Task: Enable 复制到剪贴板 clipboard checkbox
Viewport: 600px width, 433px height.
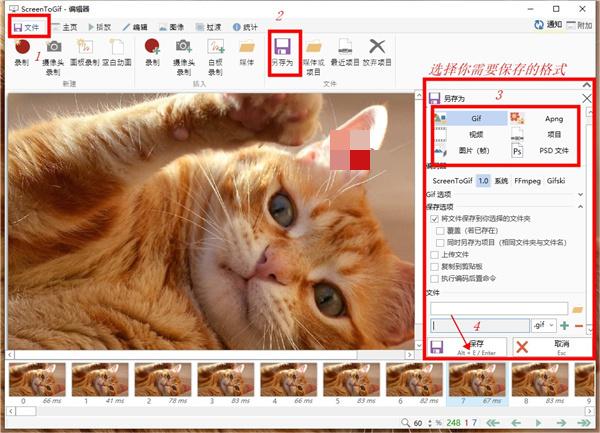Action: click(x=434, y=267)
